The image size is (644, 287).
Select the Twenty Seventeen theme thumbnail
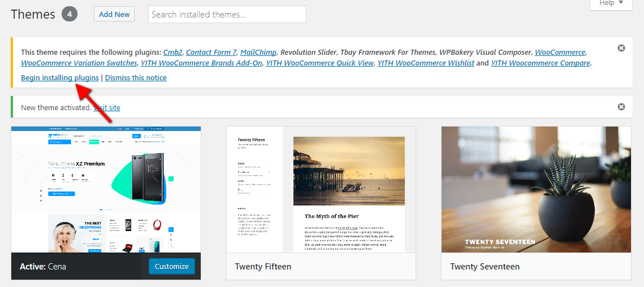click(x=536, y=189)
